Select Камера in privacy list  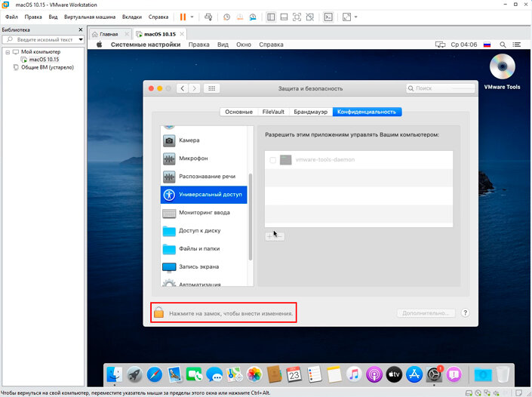pos(204,140)
